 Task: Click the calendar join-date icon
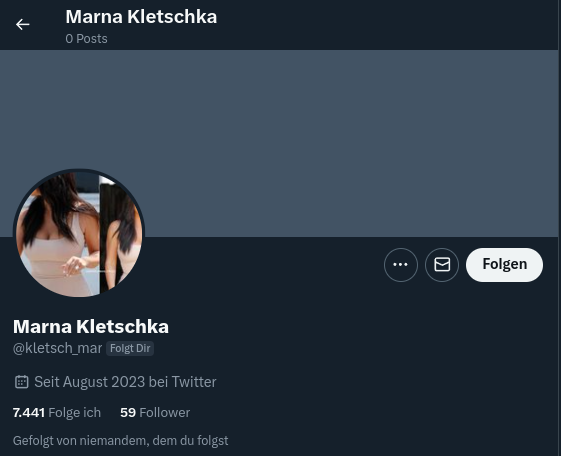(21, 382)
